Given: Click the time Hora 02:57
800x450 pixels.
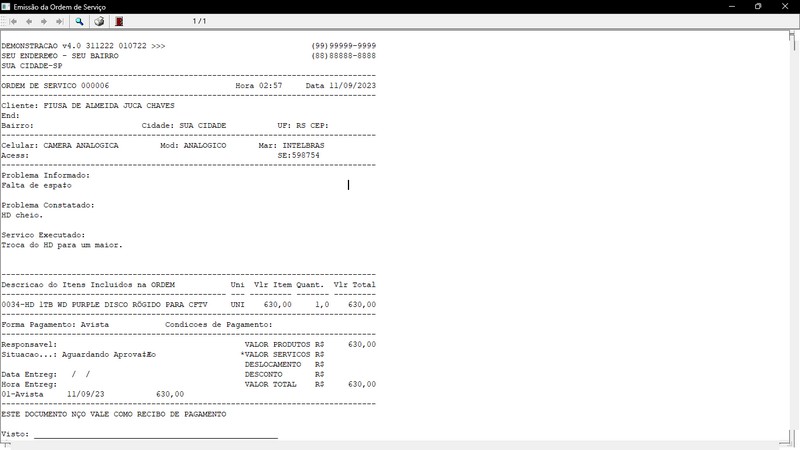Looking at the screenshot, I should coord(259,86).
